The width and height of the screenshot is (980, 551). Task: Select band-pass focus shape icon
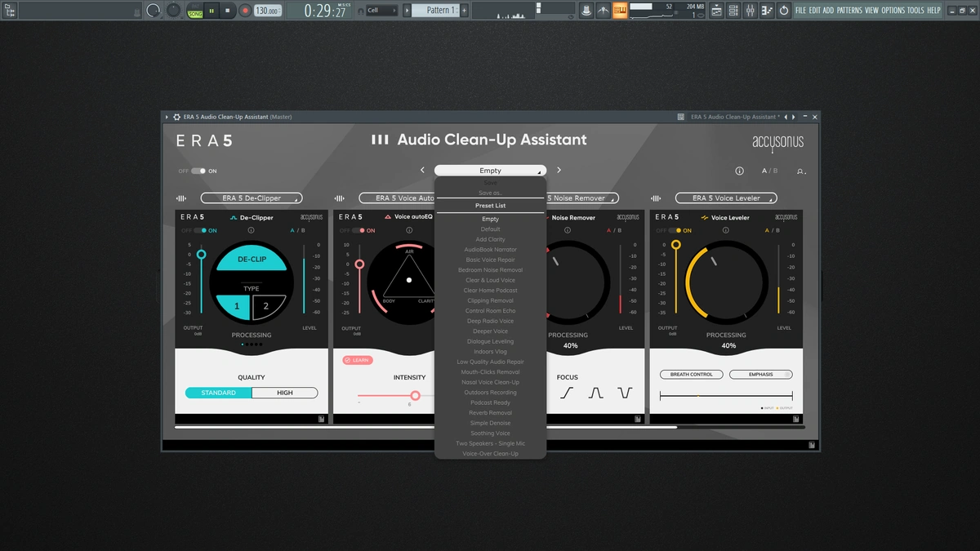(x=595, y=393)
